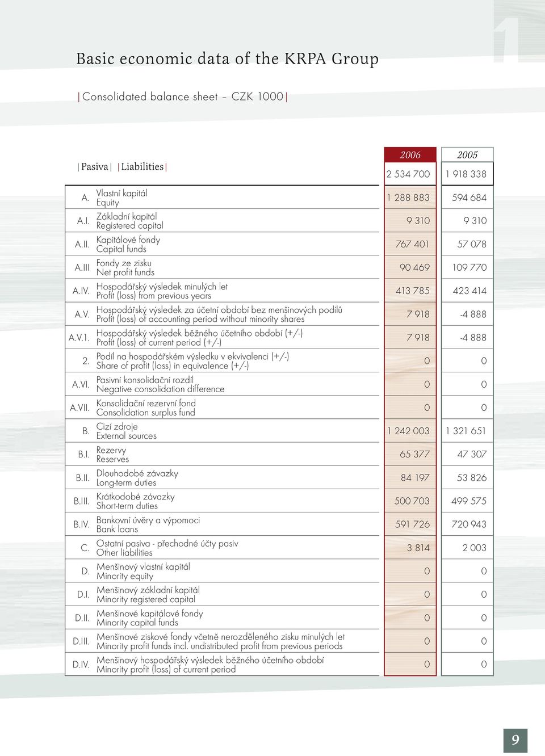This screenshot has width=545, height=756.
Task: Click the row code 'D.III.'
Action: click(81, 641)
